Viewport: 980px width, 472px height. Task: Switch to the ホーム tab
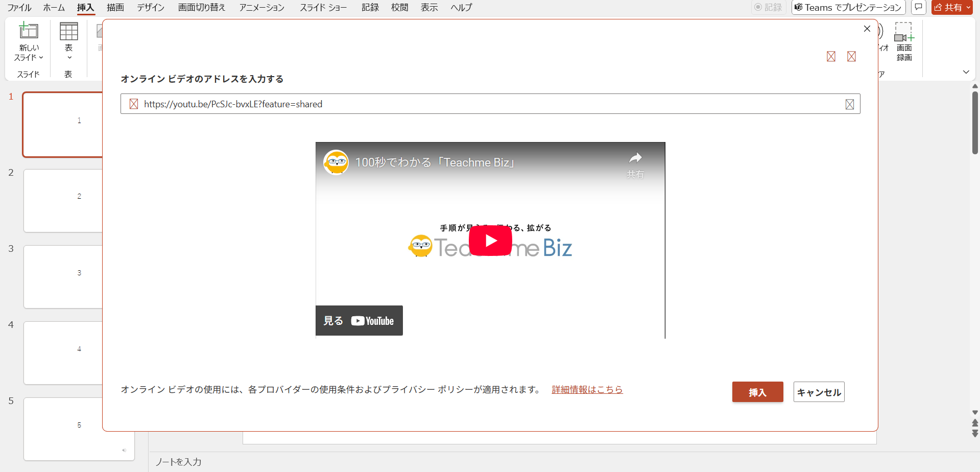[54, 8]
